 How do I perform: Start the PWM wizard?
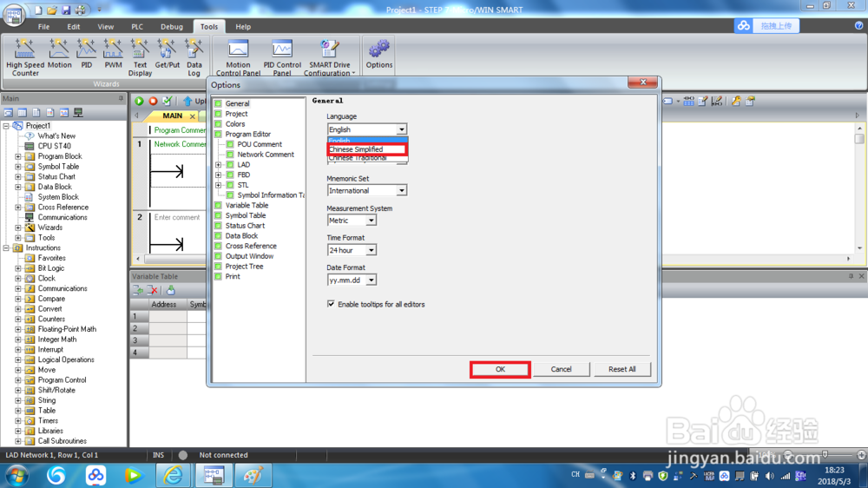(x=113, y=55)
